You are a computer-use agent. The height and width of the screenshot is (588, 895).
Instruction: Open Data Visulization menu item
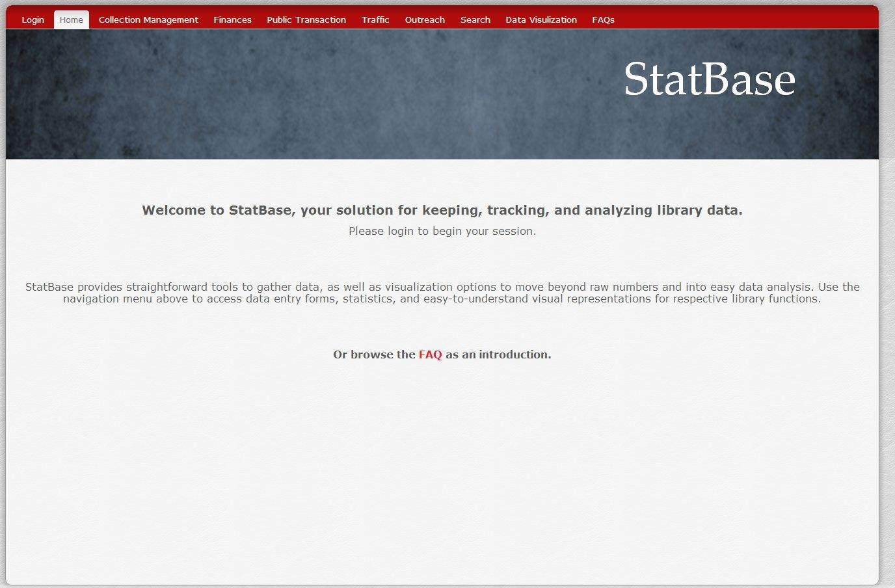tap(541, 20)
